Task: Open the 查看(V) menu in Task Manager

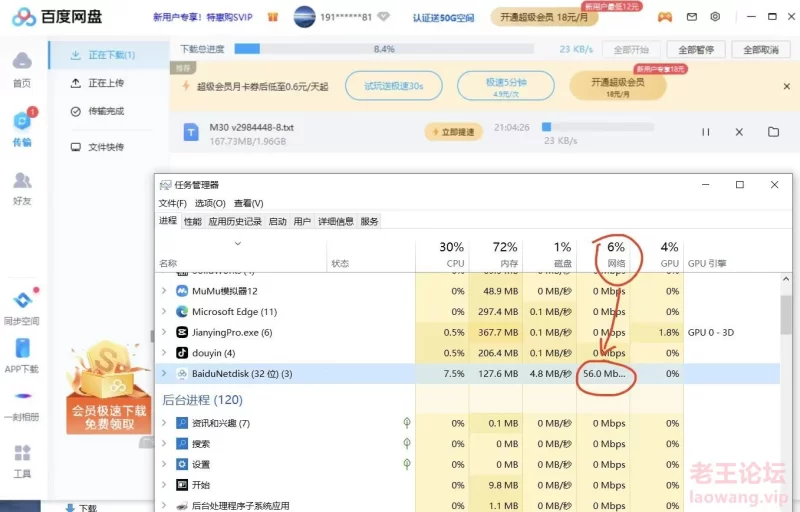Action: pyautogui.click(x=248, y=203)
